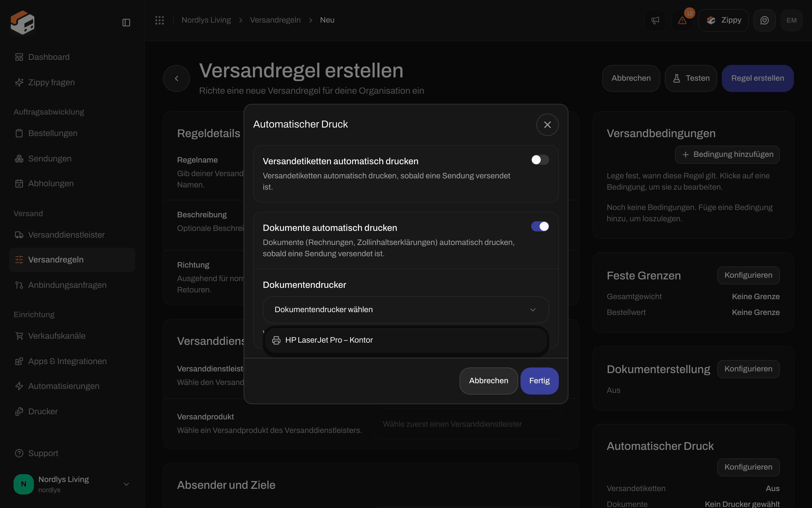Click Regel erstellen button
The height and width of the screenshot is (508, 812).
click(757, 78)
